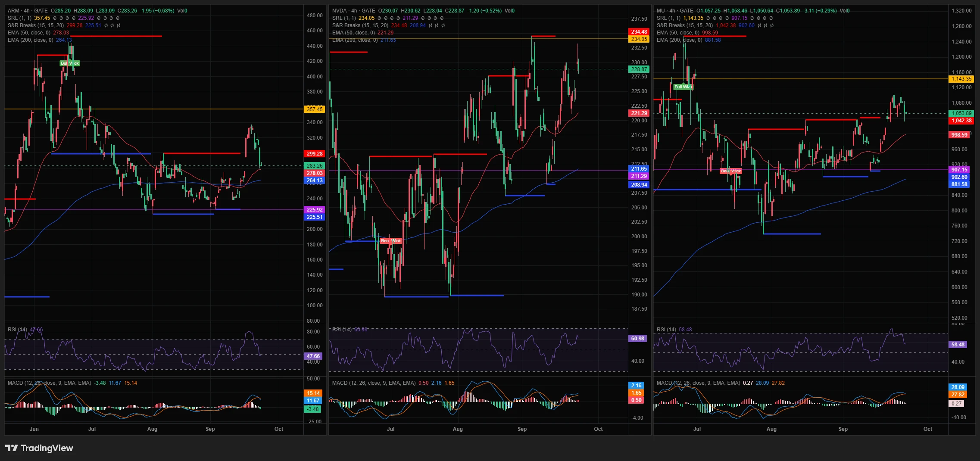Click the Jun label on ARM time axis
The height and width of the screenshot is (461, 980).
[x=34, y=429]
